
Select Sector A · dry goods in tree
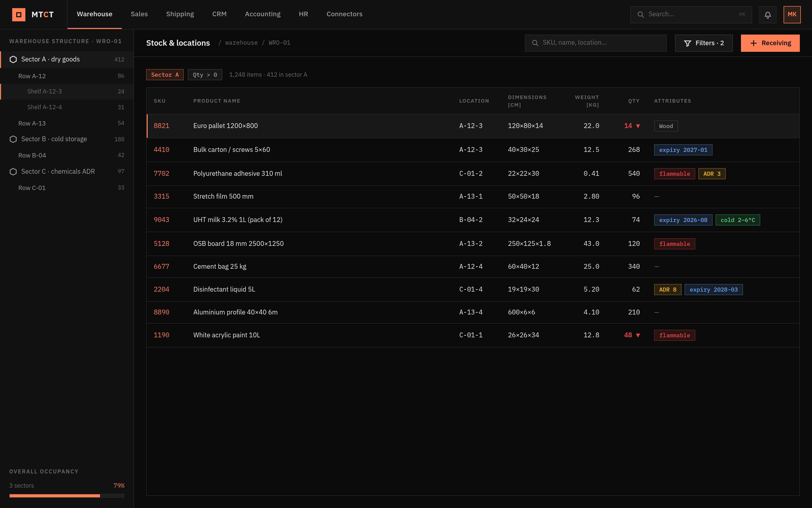point(67,59)
